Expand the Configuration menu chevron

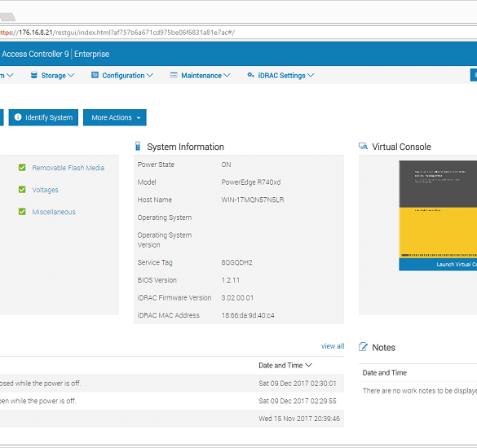150,76
